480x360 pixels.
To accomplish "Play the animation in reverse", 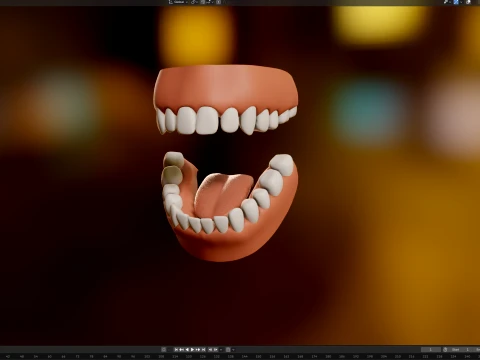I will tap(187, 350).
